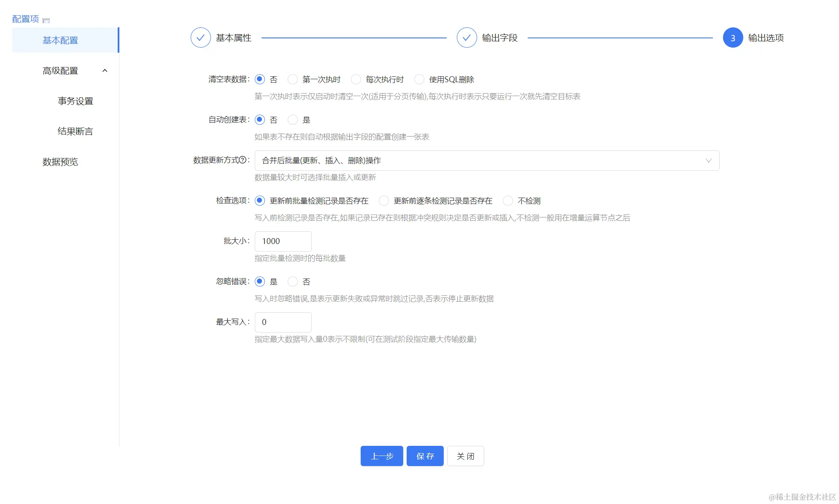Click the 最大写入 field showing 0
This screenshot has height=504, width=839.
click(x=283, y=322)
